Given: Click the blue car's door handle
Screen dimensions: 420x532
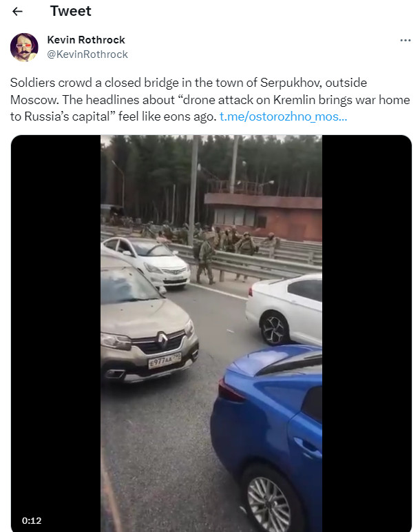Looking at the screenshot, I should [307, 447].
